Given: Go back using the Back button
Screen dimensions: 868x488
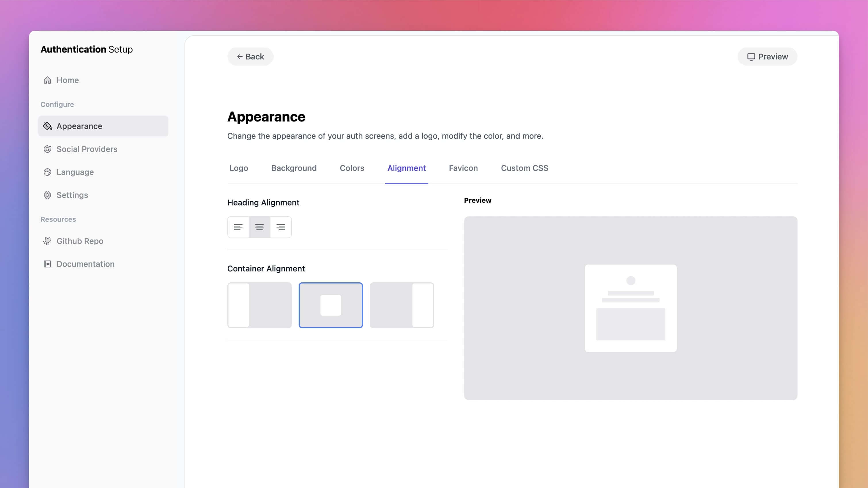Looking at the screenshot, I should coord(250,57).
